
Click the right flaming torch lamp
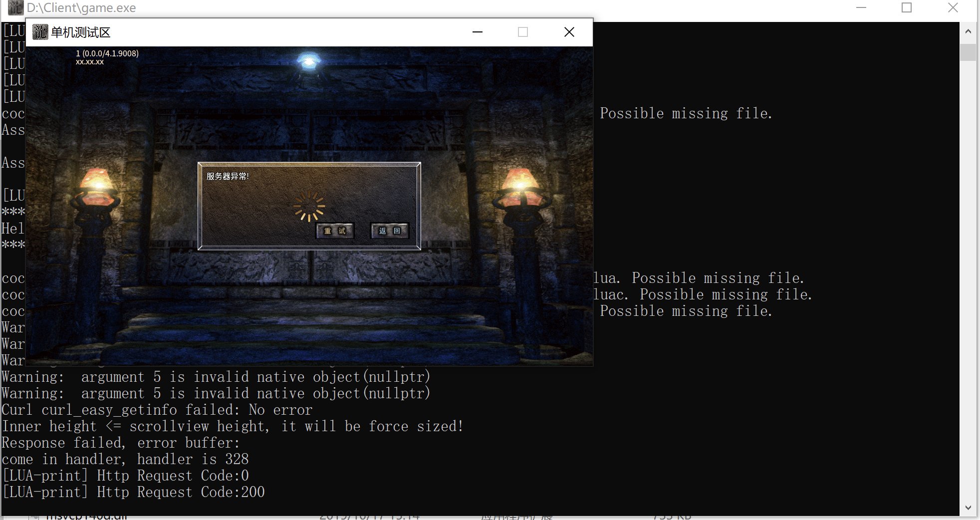point(521,188)
